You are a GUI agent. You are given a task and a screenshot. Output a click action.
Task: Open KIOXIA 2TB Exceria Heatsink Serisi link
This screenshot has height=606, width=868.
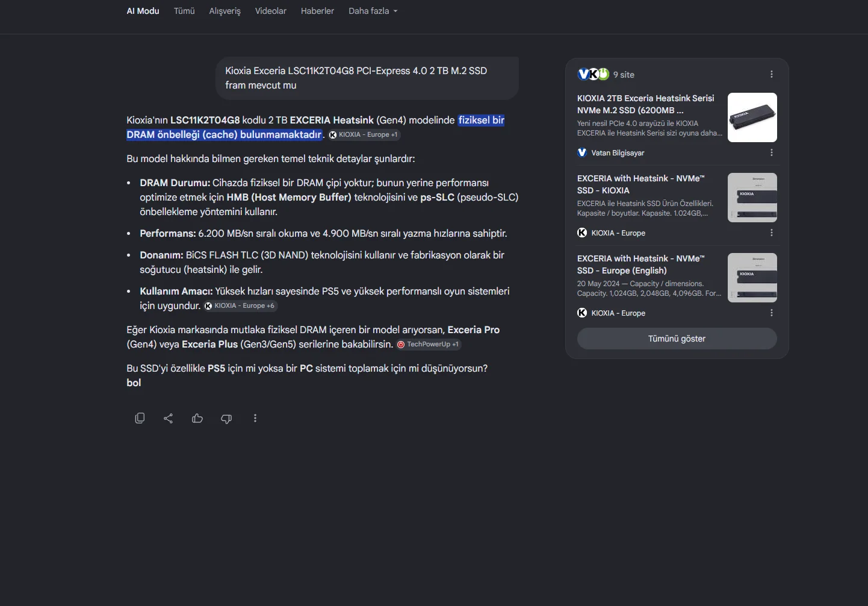click(645, 104)
